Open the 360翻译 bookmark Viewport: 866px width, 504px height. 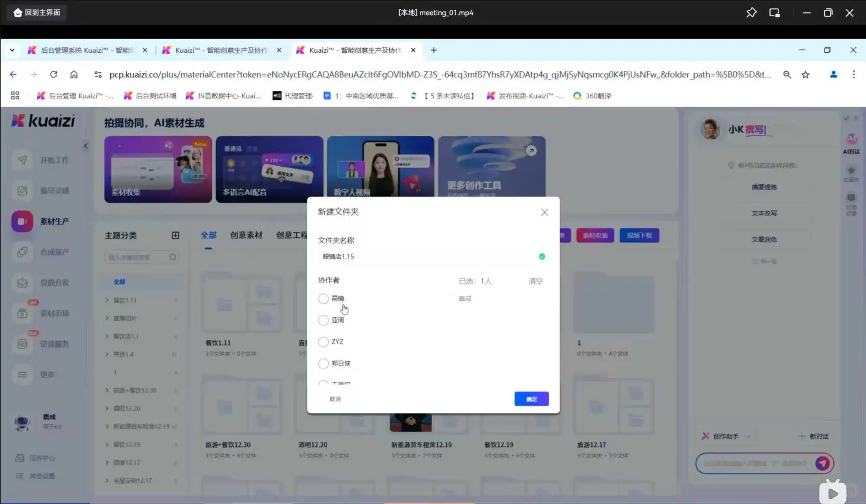[x=592, y=96]
